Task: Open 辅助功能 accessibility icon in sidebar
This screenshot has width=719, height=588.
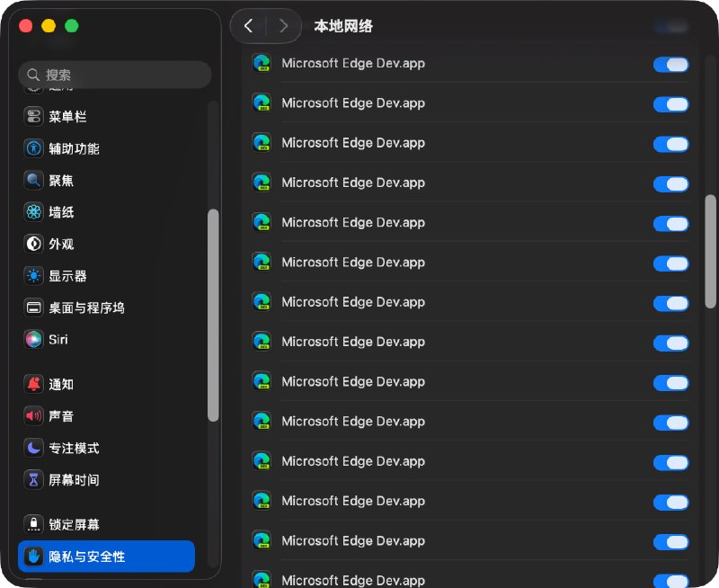Action: pyautogui.click(x=33, y=148)
